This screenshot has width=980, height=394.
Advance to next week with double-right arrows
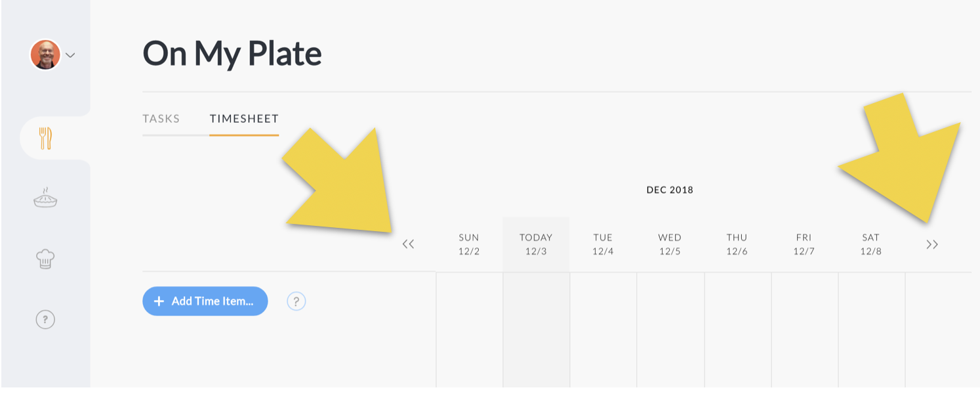coord(932,244)
